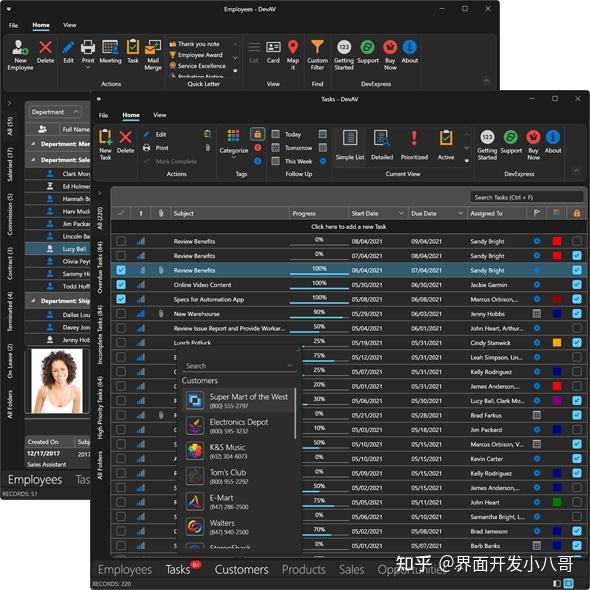
Task: Click Print icon in Employees window ribbon
Action: pyautogui.click(x=88, y=48)
